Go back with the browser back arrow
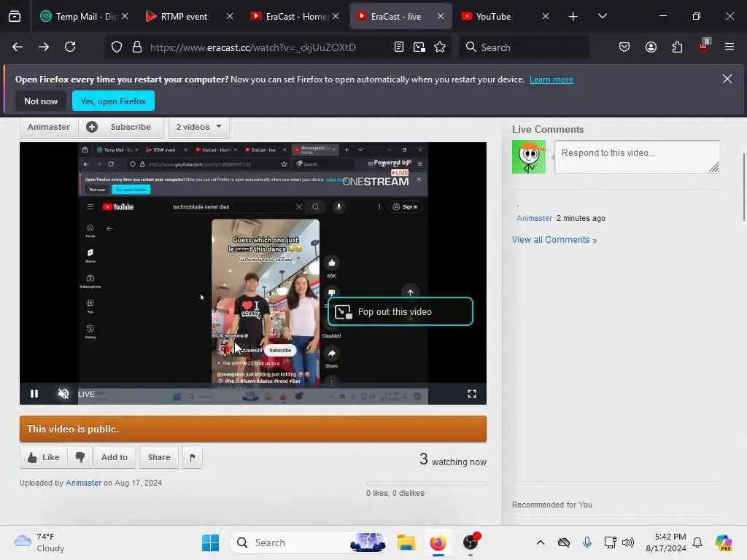 coord(18,47)
